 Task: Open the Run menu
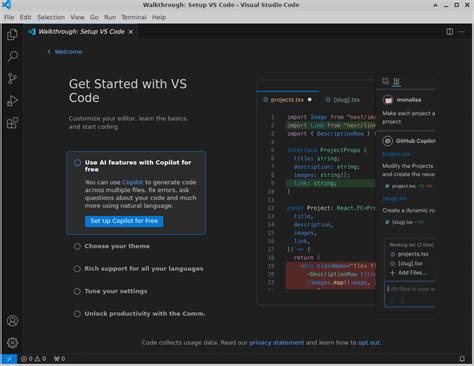click(x=110, y=17)
